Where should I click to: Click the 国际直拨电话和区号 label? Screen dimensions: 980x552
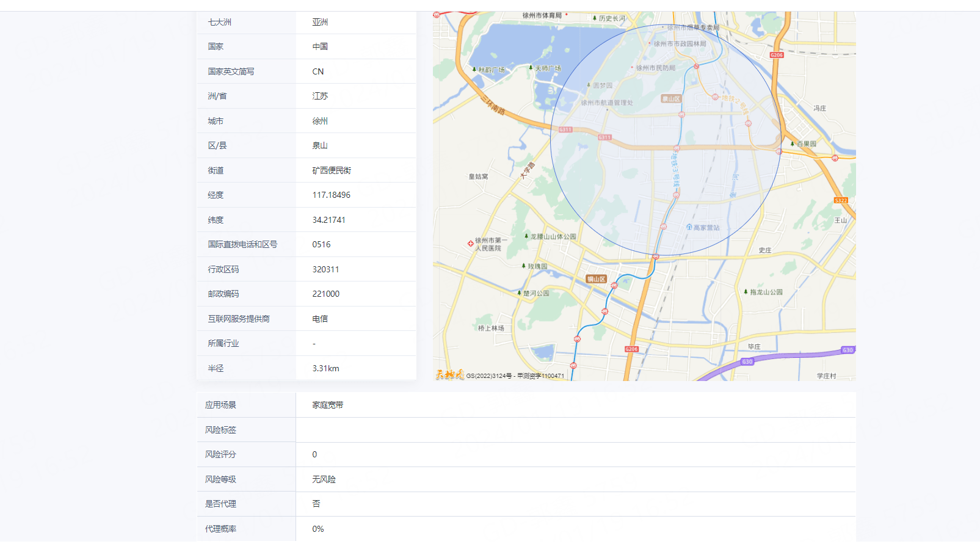(x=242, y=244)
